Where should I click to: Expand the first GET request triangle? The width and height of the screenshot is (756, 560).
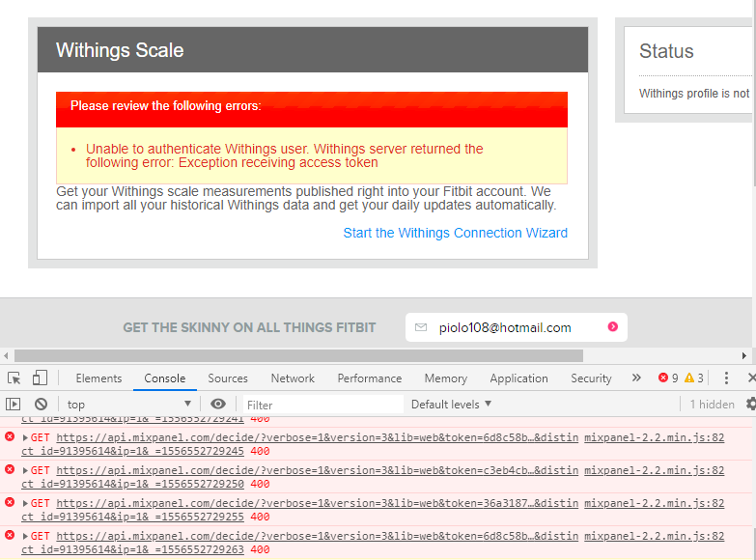26,438
